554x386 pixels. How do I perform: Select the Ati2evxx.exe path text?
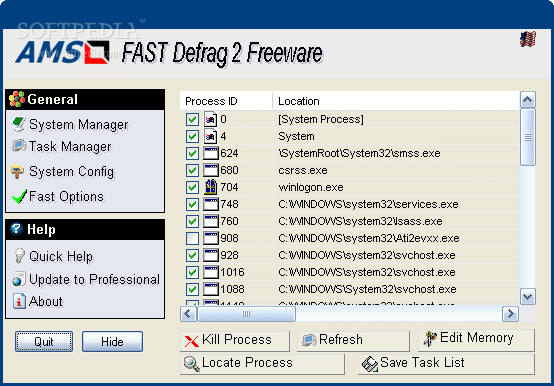pyautogui.click(x=369, y=238)
